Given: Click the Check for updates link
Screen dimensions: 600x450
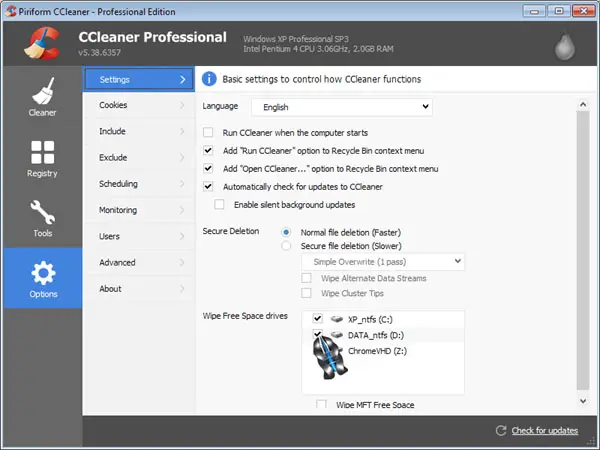Looking at the screenshot, I should pos(545,430).
